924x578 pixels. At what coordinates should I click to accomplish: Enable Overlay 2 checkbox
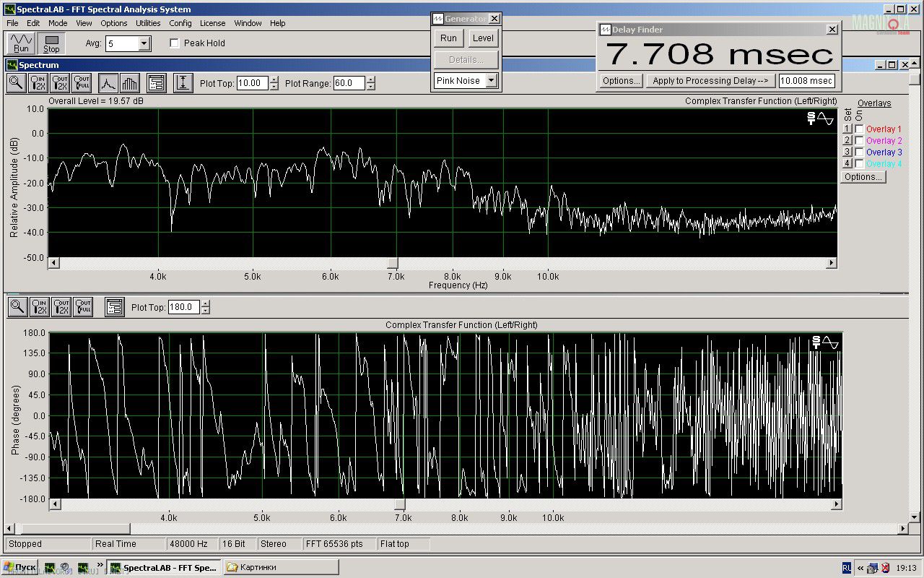[859, 141]
